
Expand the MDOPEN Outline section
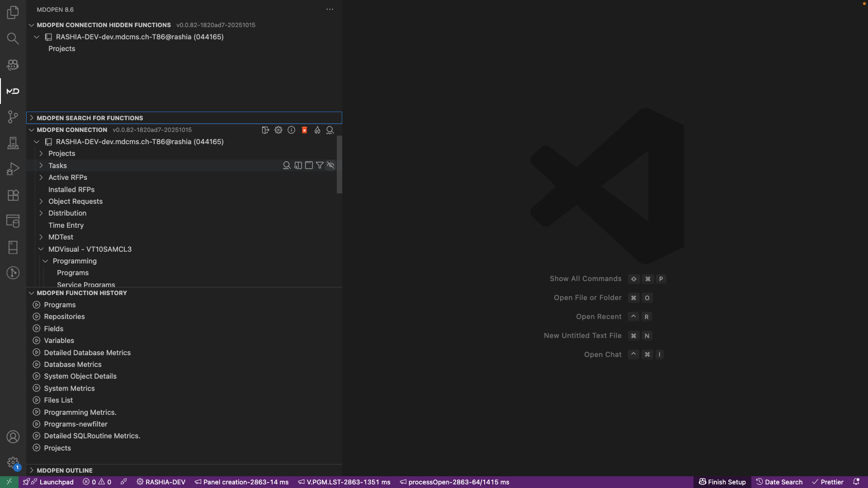[x=65, y=470]
